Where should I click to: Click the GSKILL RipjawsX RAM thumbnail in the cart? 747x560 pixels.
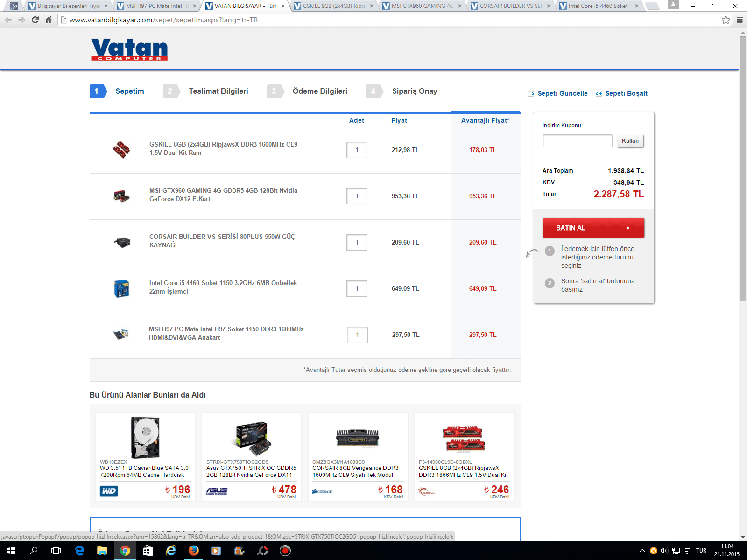[x=121, y=150]
